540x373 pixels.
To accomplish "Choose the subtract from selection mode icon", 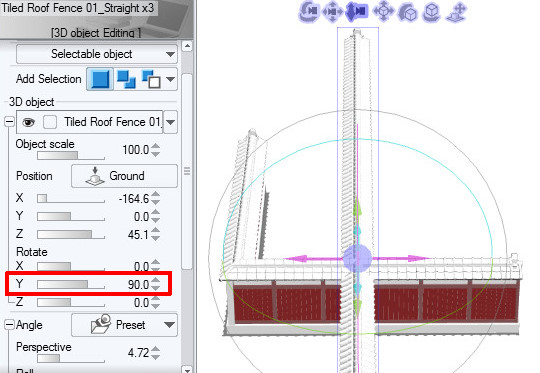I will (151, 79).
